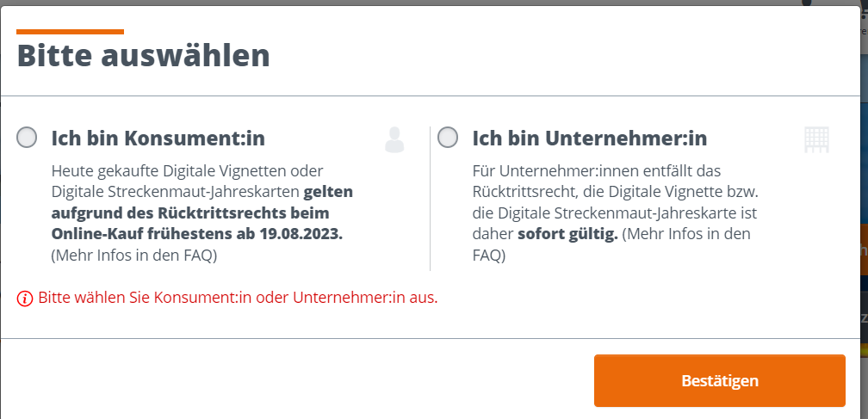Click the "Bitte auswählen" dialog heading

click(144, 56)
